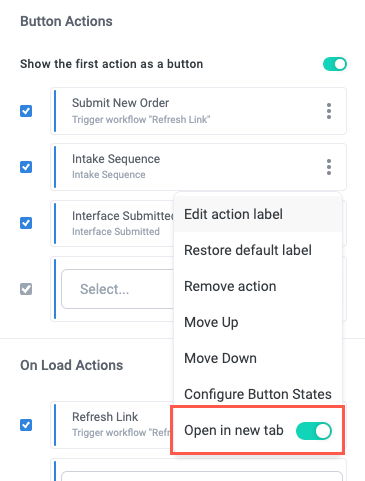Click the Submit New Order action card
The width and height of the screenshot is (365, 481).
tap(198, 111)
